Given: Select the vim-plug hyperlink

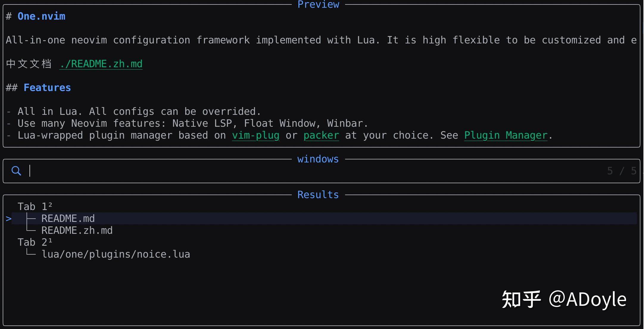Looking at the screenshot, I should (x=255, y=135).
